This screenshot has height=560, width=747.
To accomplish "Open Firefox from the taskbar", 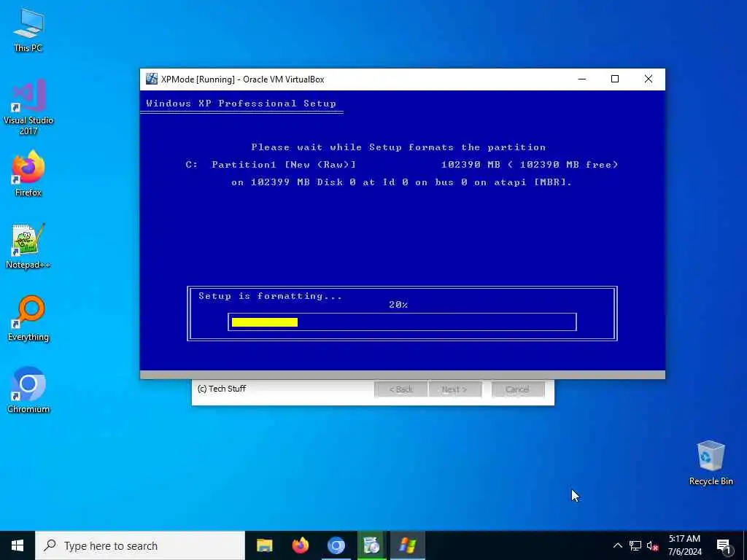I will click(300, 545).
